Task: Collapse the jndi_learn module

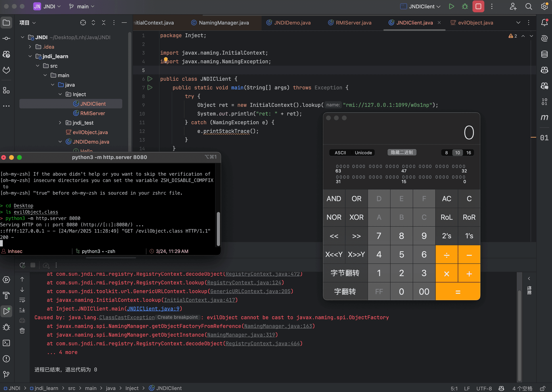Action: [30, 56]
